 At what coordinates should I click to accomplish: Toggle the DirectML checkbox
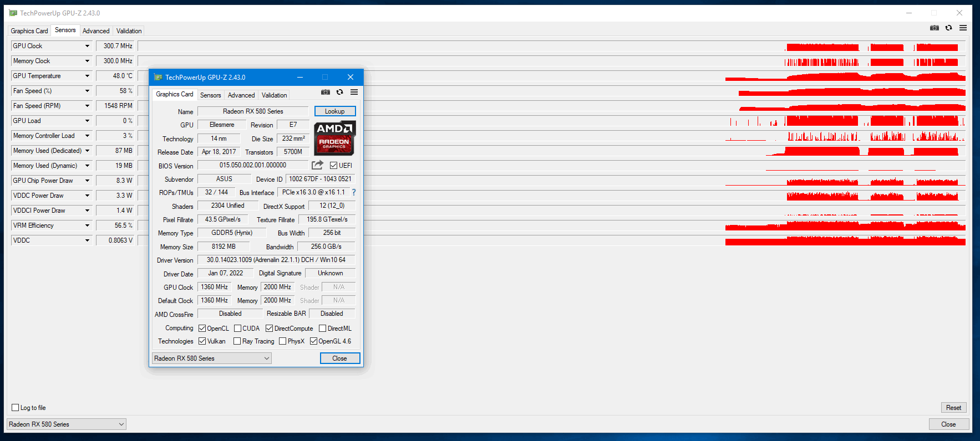[322, 328]
